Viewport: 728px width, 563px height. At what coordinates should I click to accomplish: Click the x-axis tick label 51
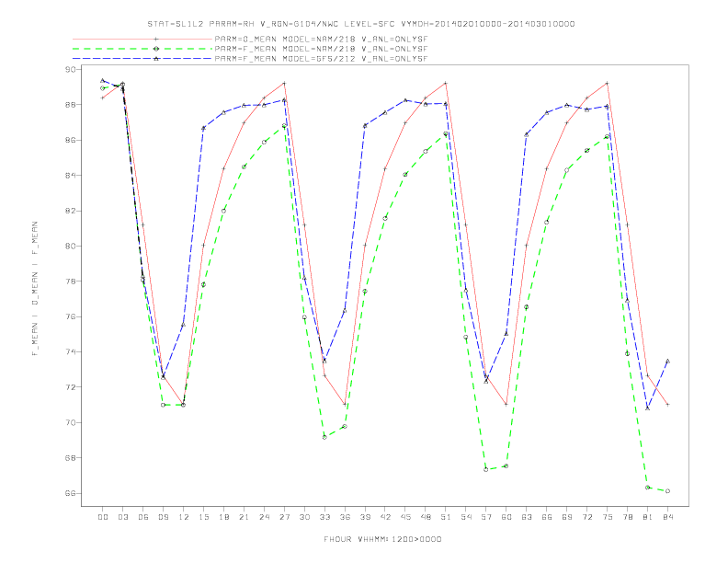tap(446, 517)
